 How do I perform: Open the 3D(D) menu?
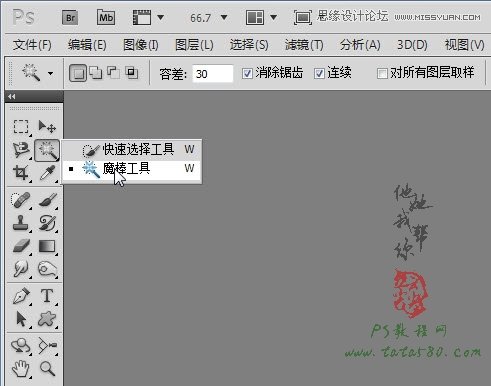click(412, 45)
